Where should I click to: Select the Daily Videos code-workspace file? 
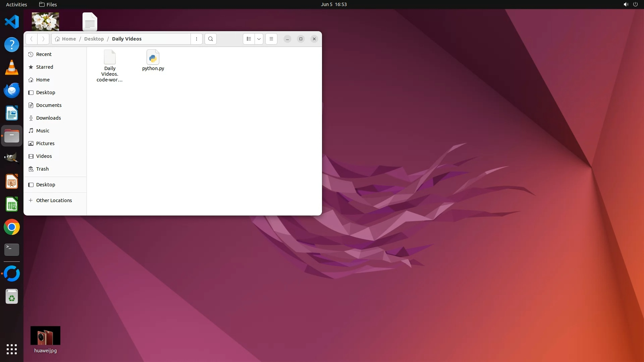tap(110, 58)
